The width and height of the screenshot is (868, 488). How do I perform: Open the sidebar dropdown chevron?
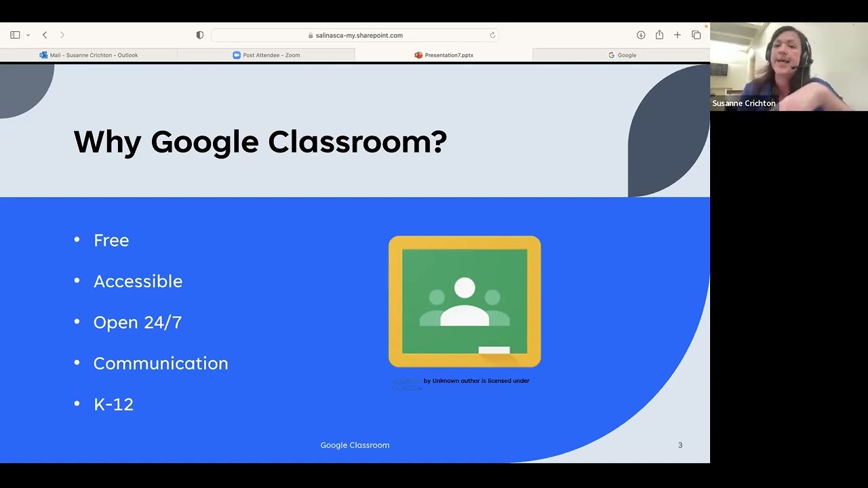tap(28, 35)
